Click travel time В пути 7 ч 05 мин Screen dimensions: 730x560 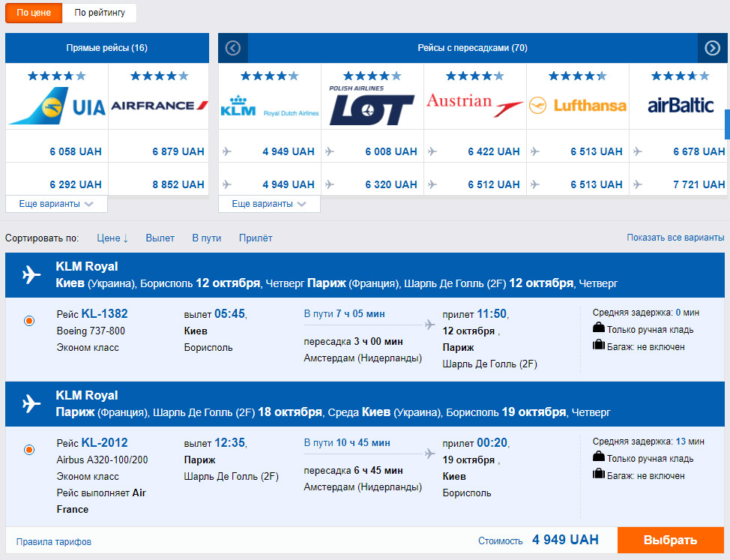(345, 314)
